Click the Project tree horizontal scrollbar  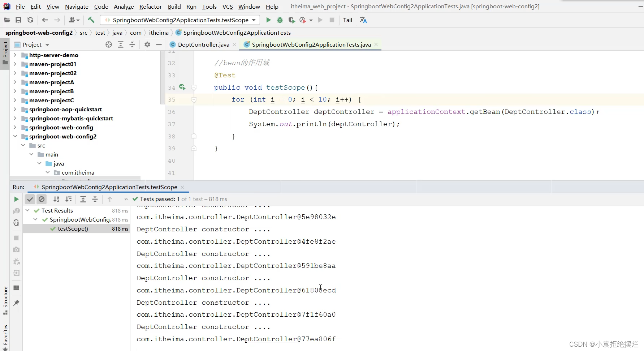point(75,178)
